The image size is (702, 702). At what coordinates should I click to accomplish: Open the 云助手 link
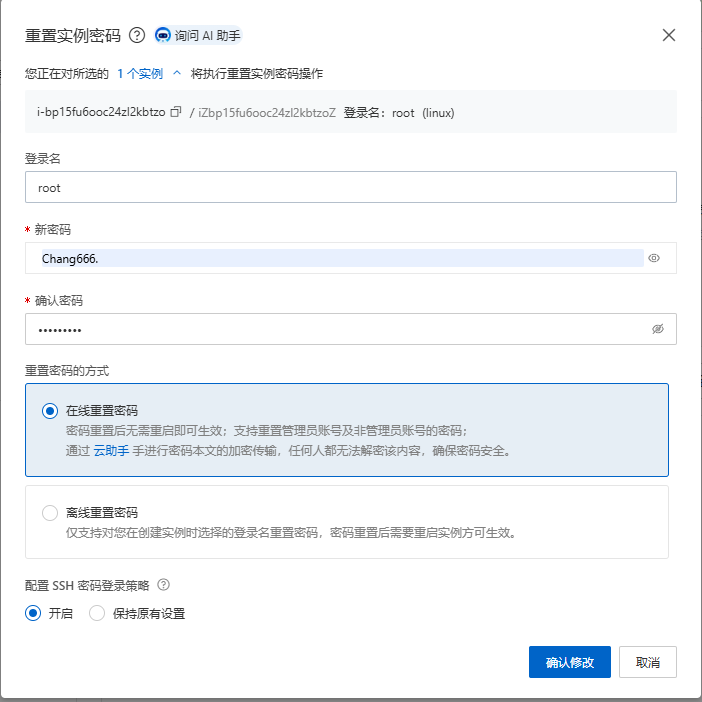(x=110, y=451)
